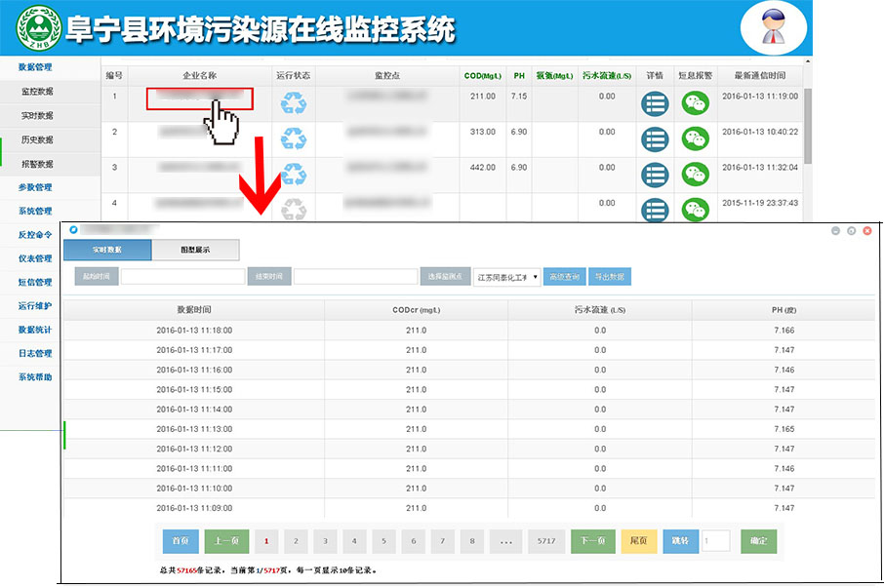Switch to the 图型展示 tab
Screen dimensions: 885x588
click(x=195, y=250)
